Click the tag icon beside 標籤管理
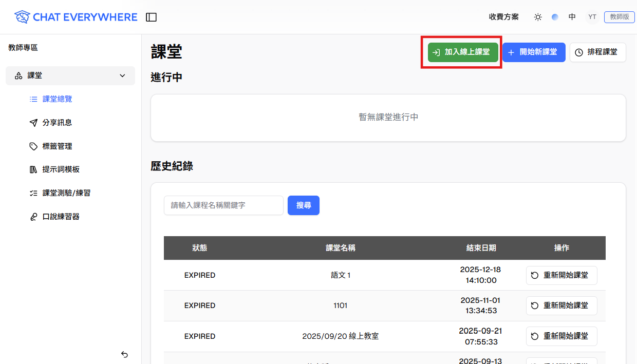 (x=33, y=146)
